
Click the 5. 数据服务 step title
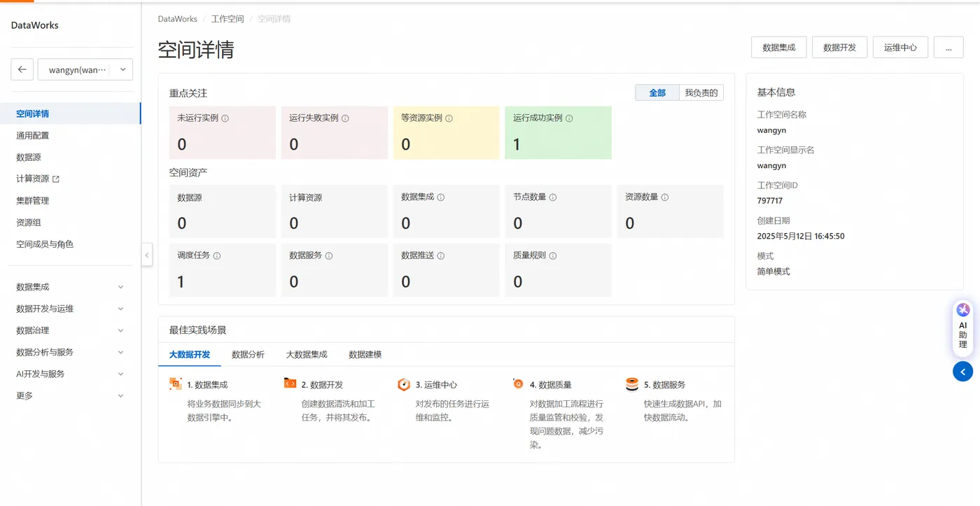665,385
